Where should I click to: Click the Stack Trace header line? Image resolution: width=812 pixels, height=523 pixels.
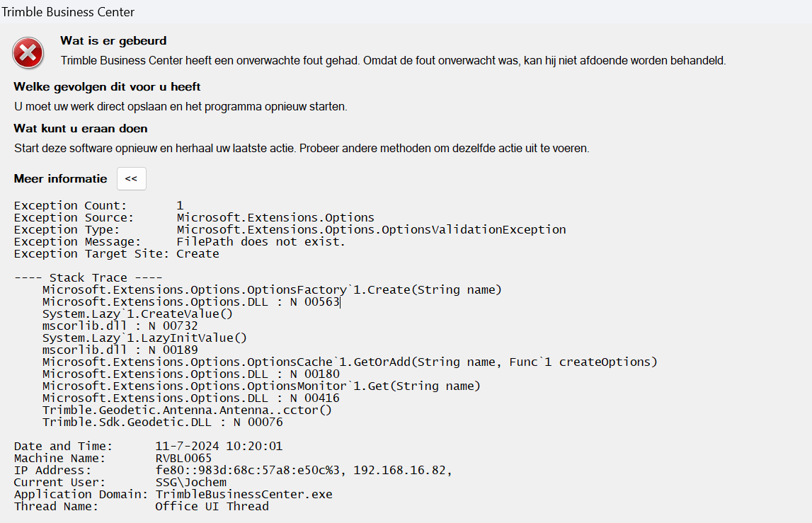pos(88,278)
